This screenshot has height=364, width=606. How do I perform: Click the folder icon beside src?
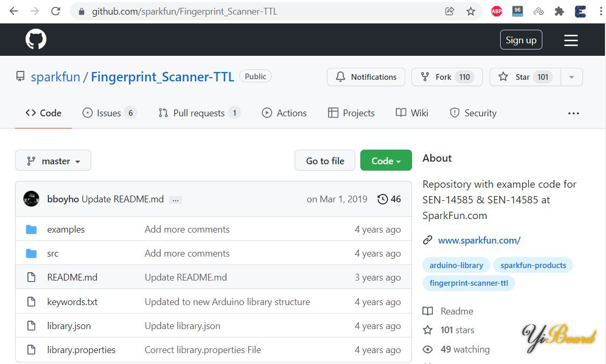click(x=31, y=253)
